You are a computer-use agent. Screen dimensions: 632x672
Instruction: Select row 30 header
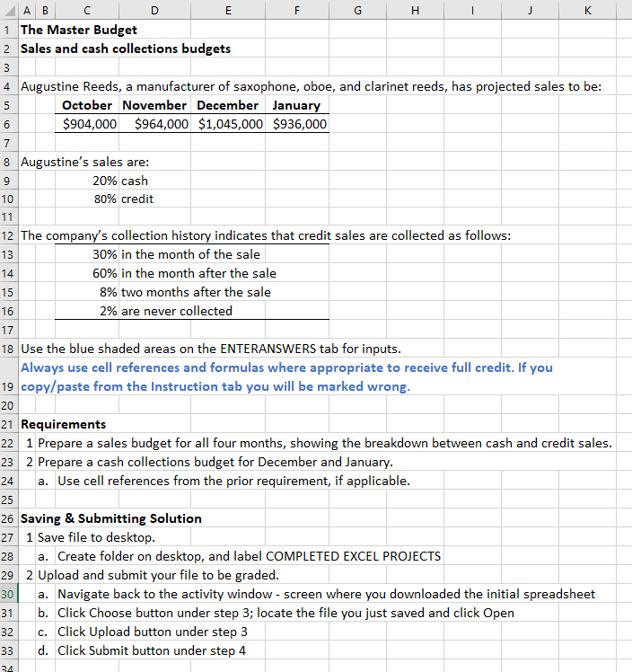(x=9, y=594)
